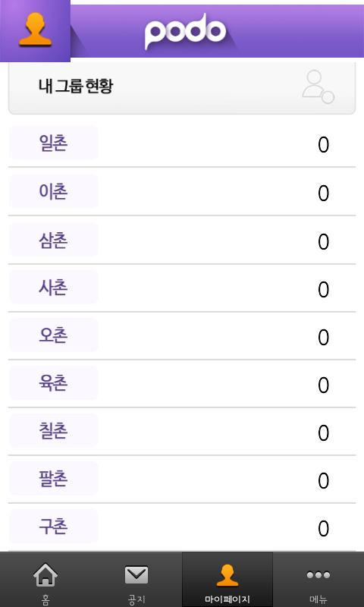Tap the group members icon beside 내 그룹 현황
Screen dimensions: 364x607
tap(318, 86)
